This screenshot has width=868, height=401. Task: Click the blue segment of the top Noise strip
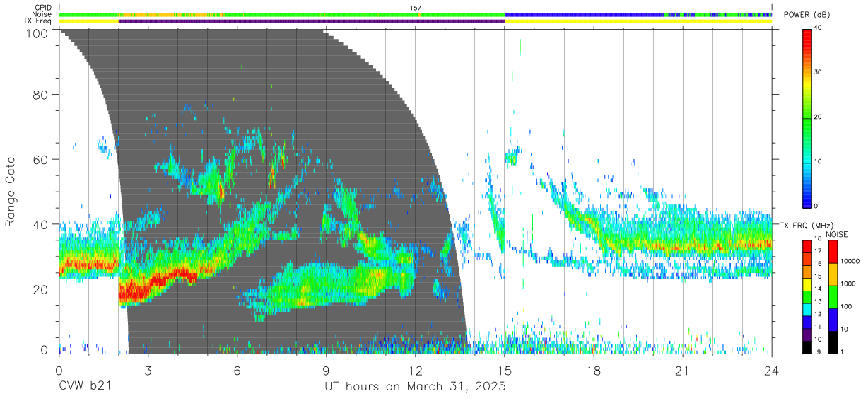(x=580, y=14)
